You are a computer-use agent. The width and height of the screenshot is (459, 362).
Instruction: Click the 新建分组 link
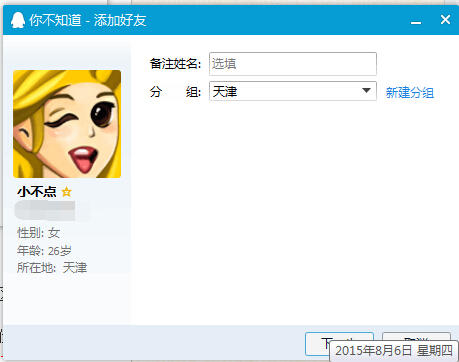[x=410, y=92]
